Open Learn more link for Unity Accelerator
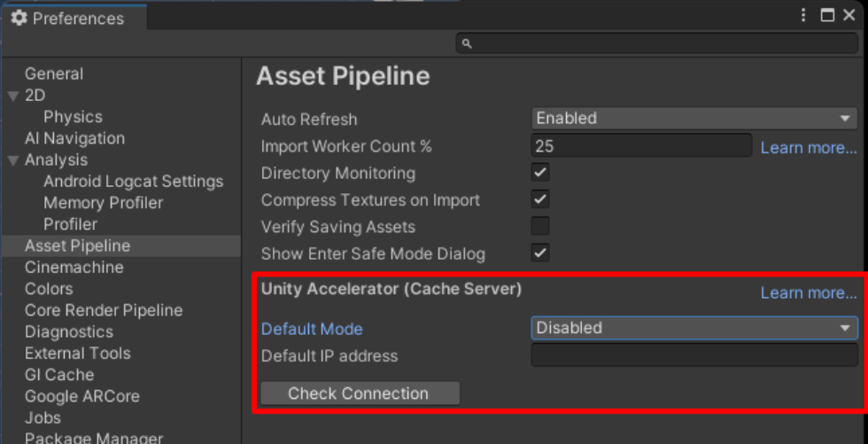The width and height of the screenshot is (868, 444). tap(809, 292)
